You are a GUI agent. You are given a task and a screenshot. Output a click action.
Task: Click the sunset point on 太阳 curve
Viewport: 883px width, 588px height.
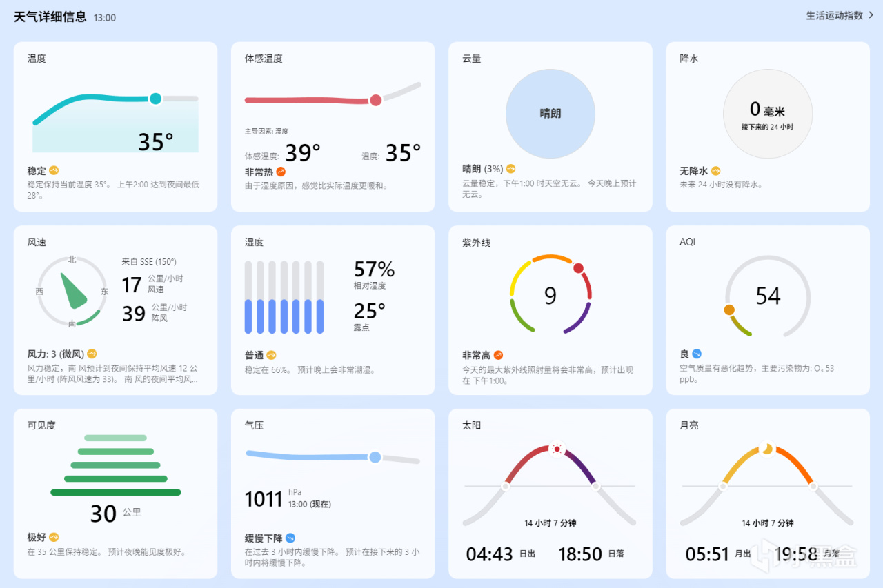tap(595, 486)
